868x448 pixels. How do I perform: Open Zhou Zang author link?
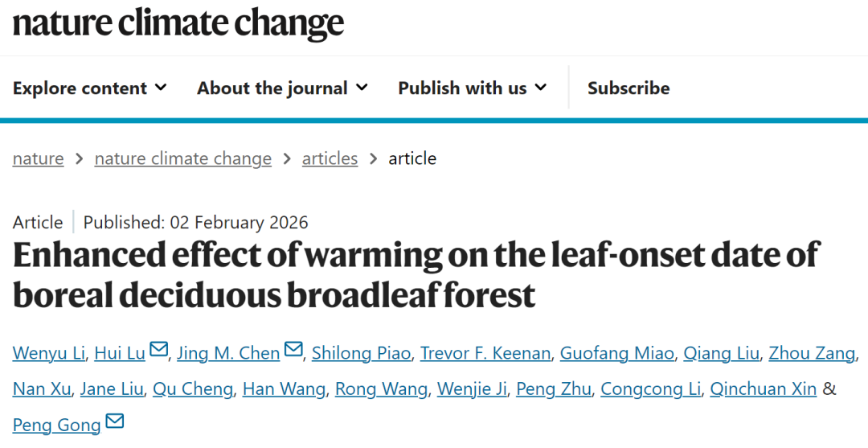812,353
